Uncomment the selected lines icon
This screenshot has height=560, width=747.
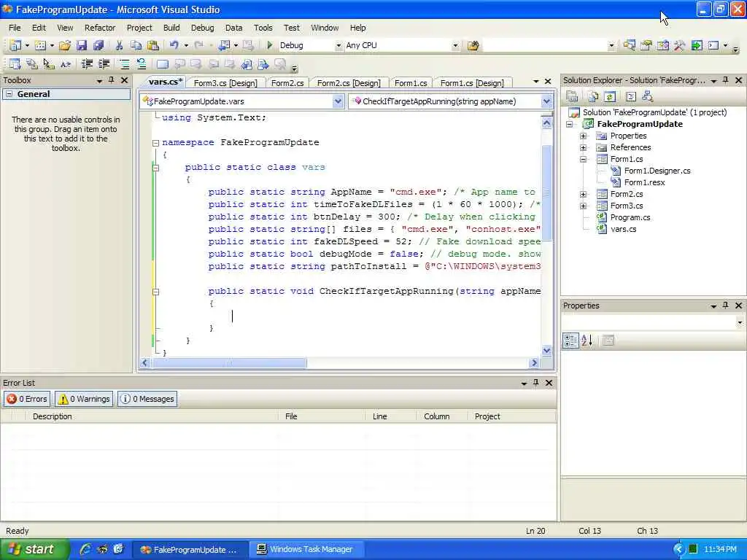pyautogui.click(x=141, y=64)
